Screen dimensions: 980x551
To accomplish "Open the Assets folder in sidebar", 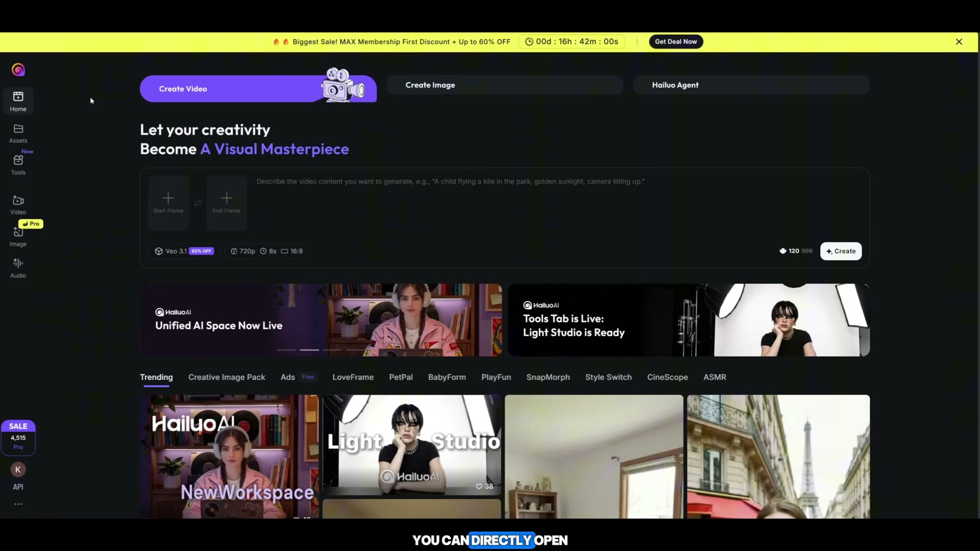I will [x=18, y=134].
